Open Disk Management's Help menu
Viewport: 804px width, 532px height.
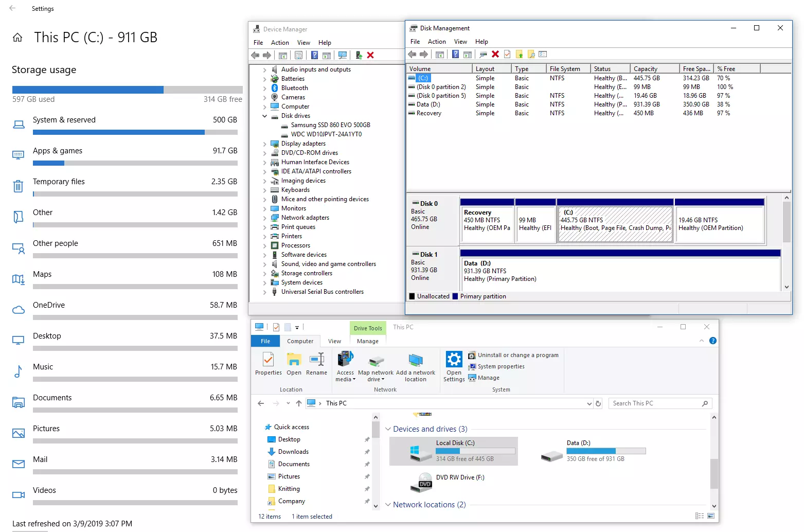coord(481,42)
